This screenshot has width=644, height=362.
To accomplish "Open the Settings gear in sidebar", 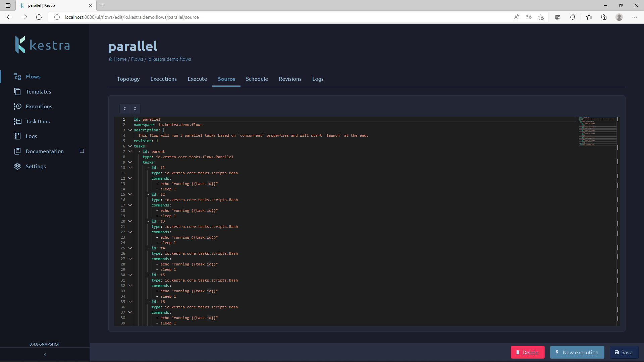I will (x=17, y=166).
